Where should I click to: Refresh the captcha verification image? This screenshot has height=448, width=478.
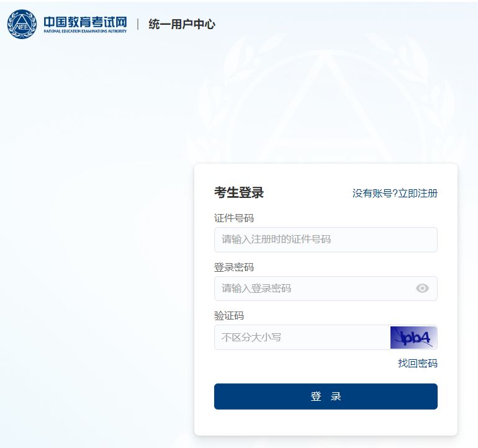click(x=413, y=338)
